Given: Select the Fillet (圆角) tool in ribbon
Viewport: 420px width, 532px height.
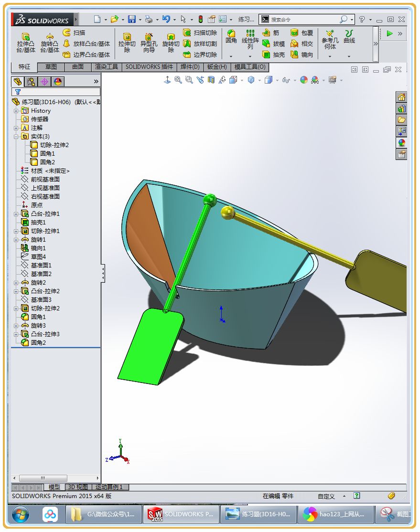Looking at the screenshot, I should tap(231, 37).
